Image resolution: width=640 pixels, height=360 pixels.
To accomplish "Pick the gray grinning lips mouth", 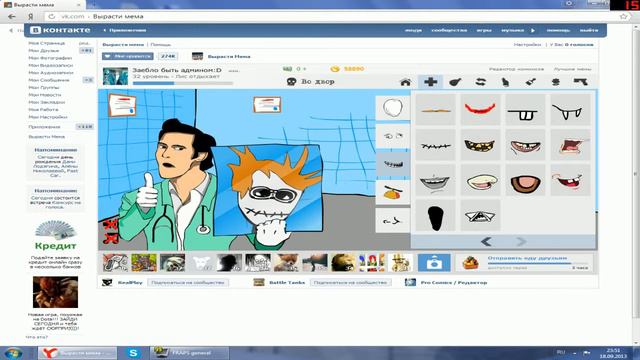I will click(436, 180).
